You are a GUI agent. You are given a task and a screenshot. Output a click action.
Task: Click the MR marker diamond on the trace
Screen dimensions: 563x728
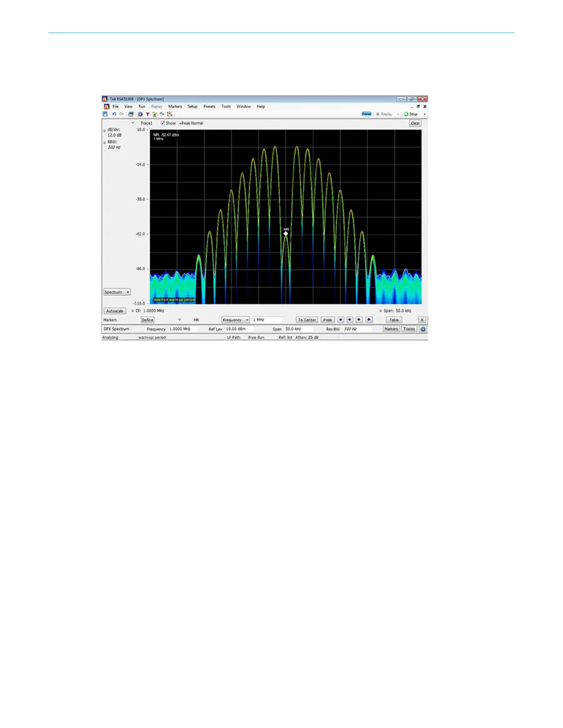[286, 233]
